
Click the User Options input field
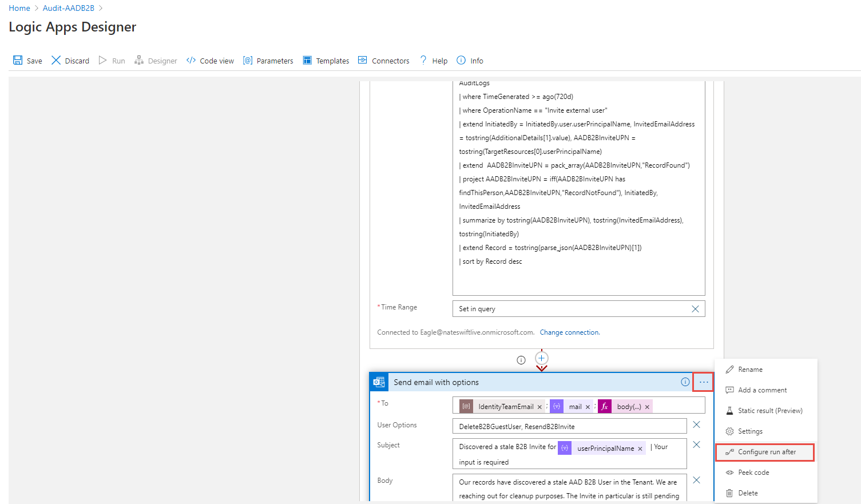click(569, 427)
